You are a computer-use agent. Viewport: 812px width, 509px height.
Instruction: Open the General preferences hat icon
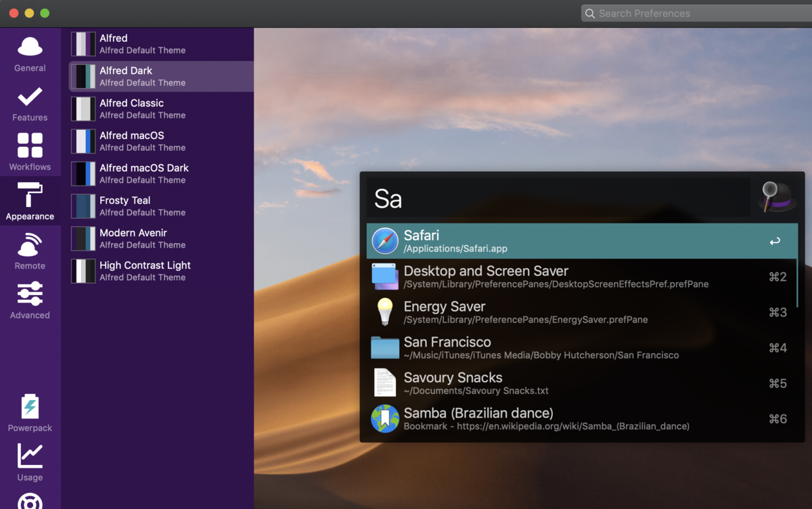[x=30, y=47]
